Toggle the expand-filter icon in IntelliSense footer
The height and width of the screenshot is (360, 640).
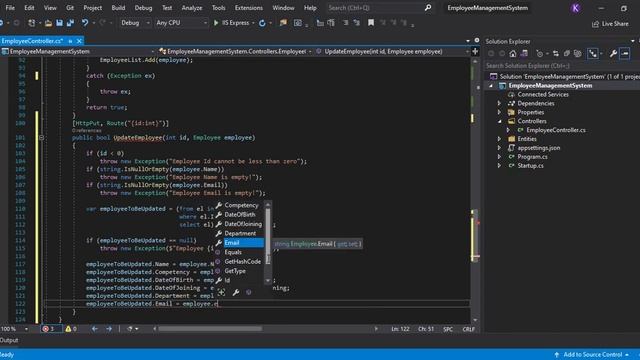pyautogui.click(x=221, y=292)
